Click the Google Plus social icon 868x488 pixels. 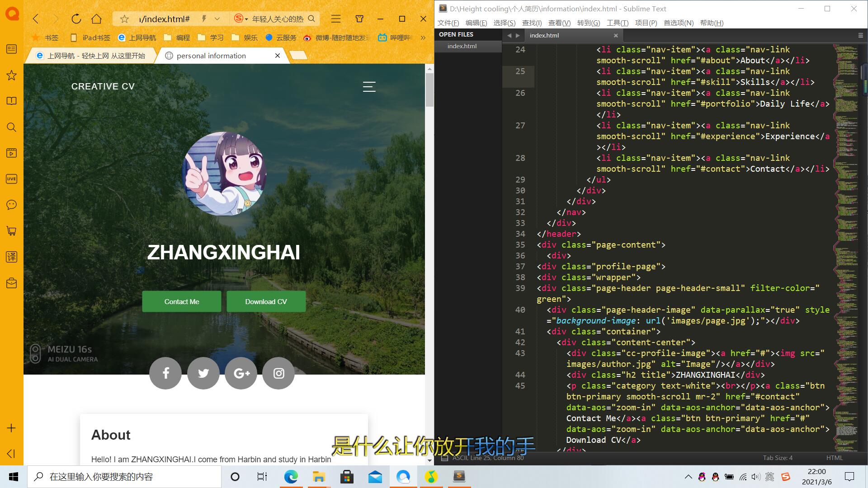(241, 373)
